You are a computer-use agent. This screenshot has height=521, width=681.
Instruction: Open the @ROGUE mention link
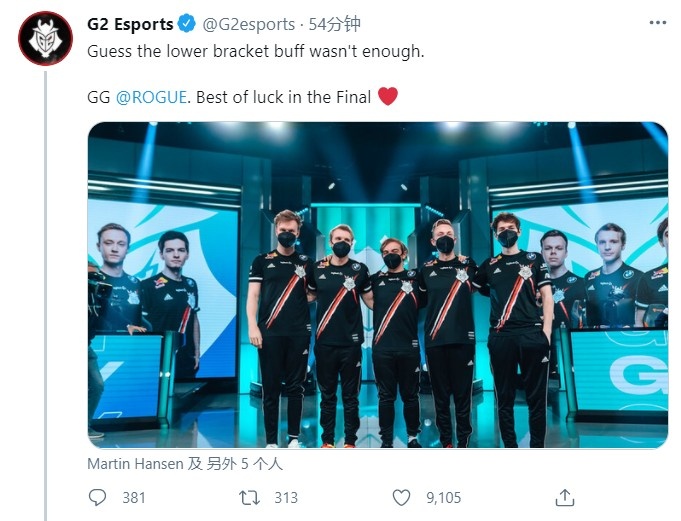(151, 97)
